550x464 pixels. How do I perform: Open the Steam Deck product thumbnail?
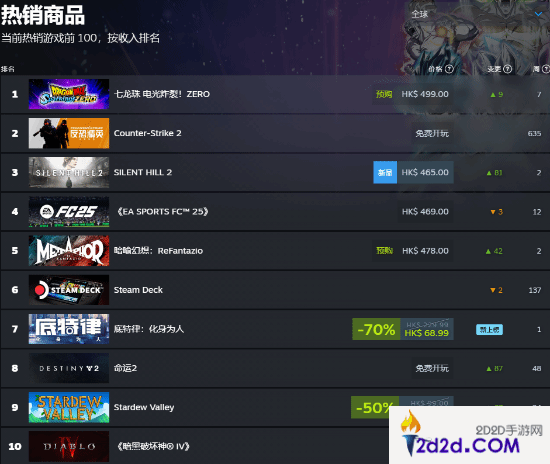69,290
